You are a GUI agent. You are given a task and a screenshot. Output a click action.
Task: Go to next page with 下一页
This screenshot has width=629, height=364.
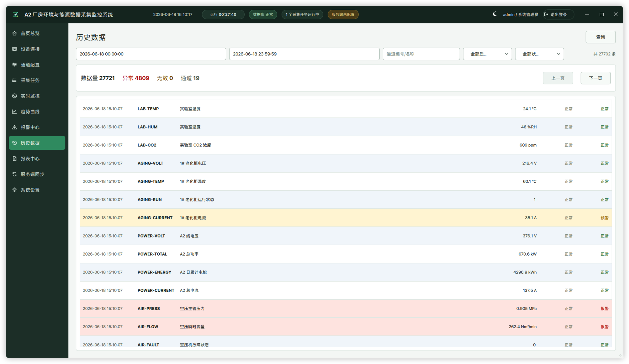tap(595, 78)
